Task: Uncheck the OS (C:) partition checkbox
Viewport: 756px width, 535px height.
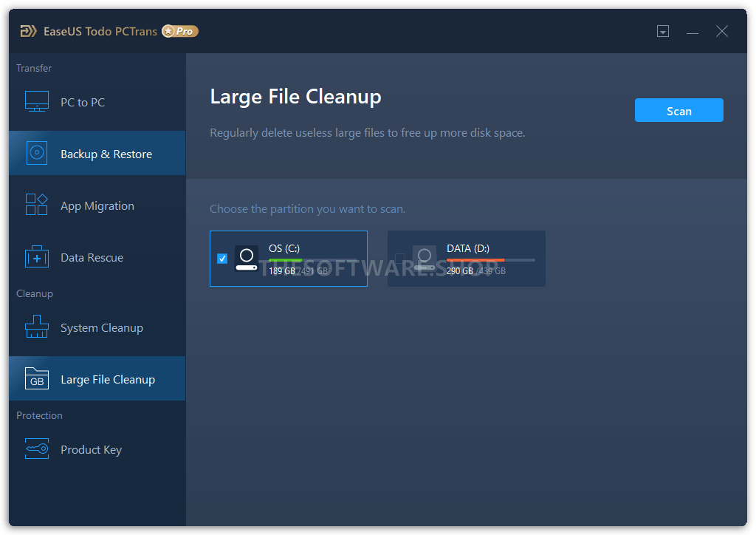Action: 222,259
